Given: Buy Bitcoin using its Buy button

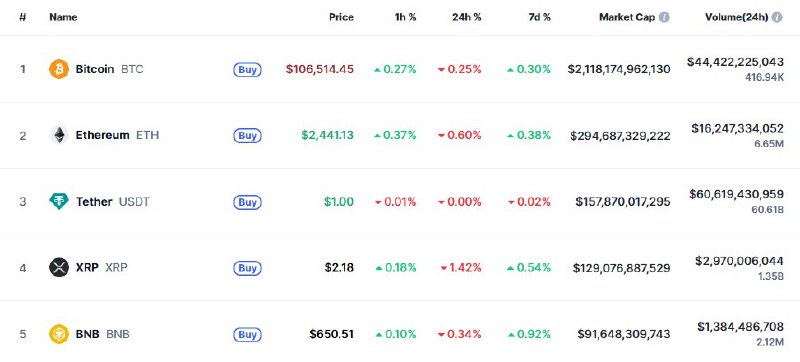Looking at the screenshot, I should click(247, 69).
